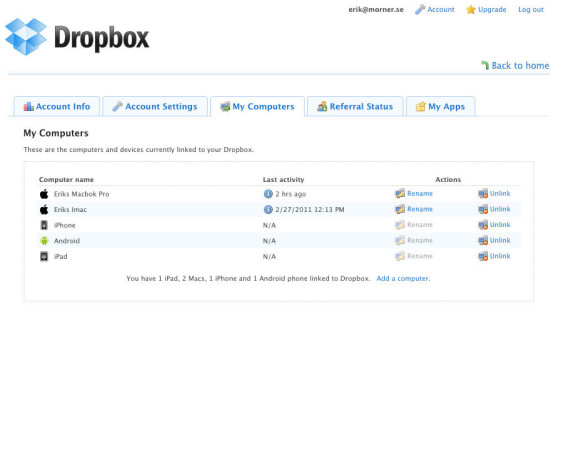
Task: Click the star icon beside Upgrade
Action: [x=471, y=10]
